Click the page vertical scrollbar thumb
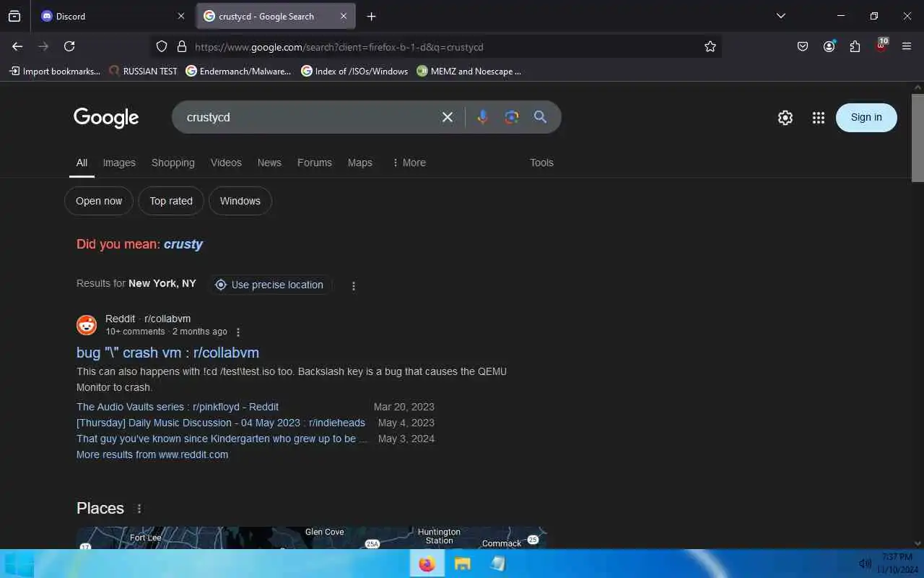 pyautogui.click(x=918, y=137)
